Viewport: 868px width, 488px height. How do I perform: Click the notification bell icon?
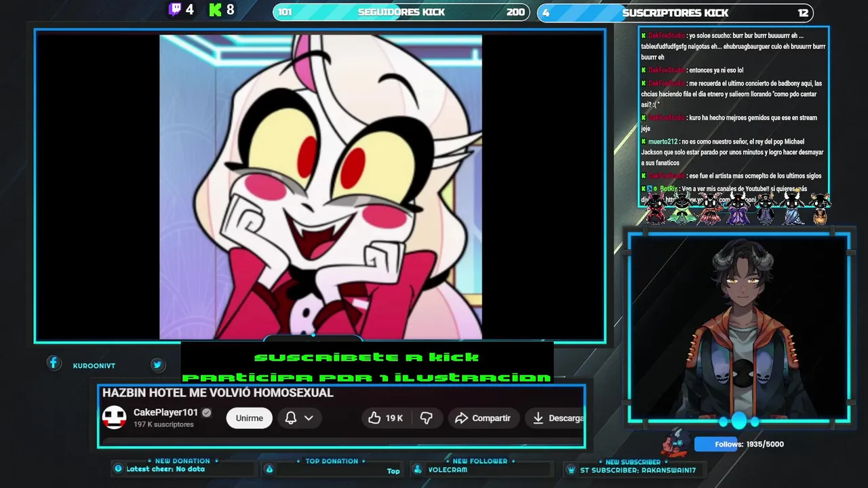coord(290,418)
